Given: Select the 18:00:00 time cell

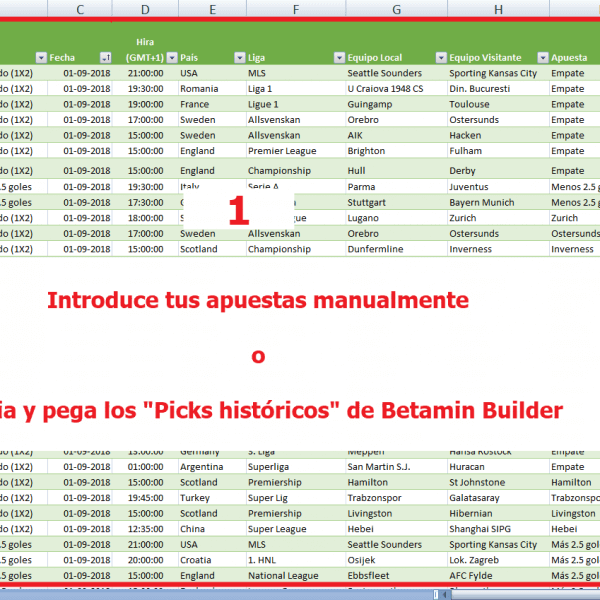Looking at the screenshot, I should (145, 218).
